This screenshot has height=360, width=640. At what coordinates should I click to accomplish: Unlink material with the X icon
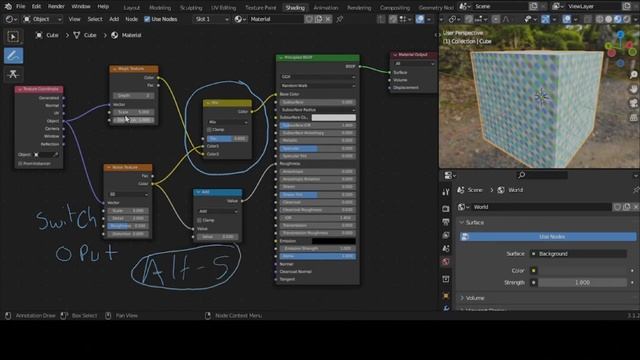tap(328, 19)
